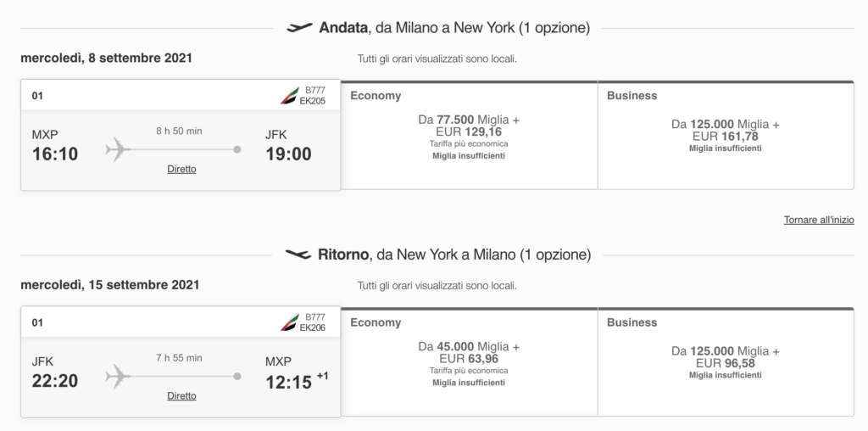Open the Diretto link for the outbound flight
This screenshot has height=431, width=868.
pyautogui.click(x=181, y=169)
